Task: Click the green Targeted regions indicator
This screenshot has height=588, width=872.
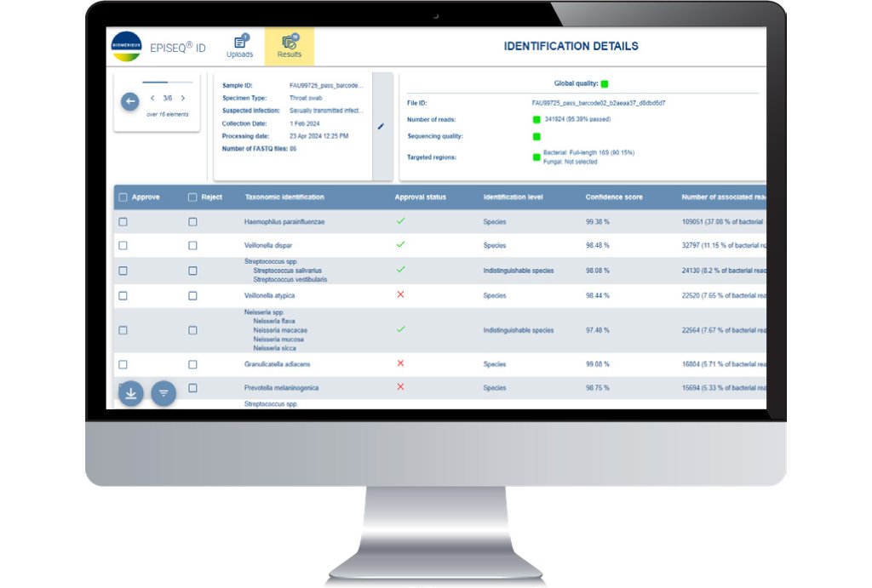Action: tap(536, 157)
